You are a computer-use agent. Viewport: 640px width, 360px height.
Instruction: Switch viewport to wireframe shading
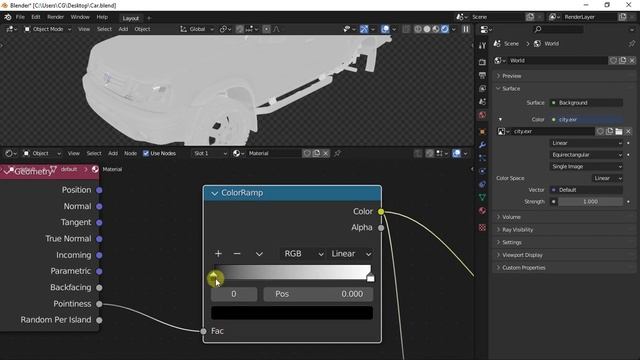click(418, 29)
